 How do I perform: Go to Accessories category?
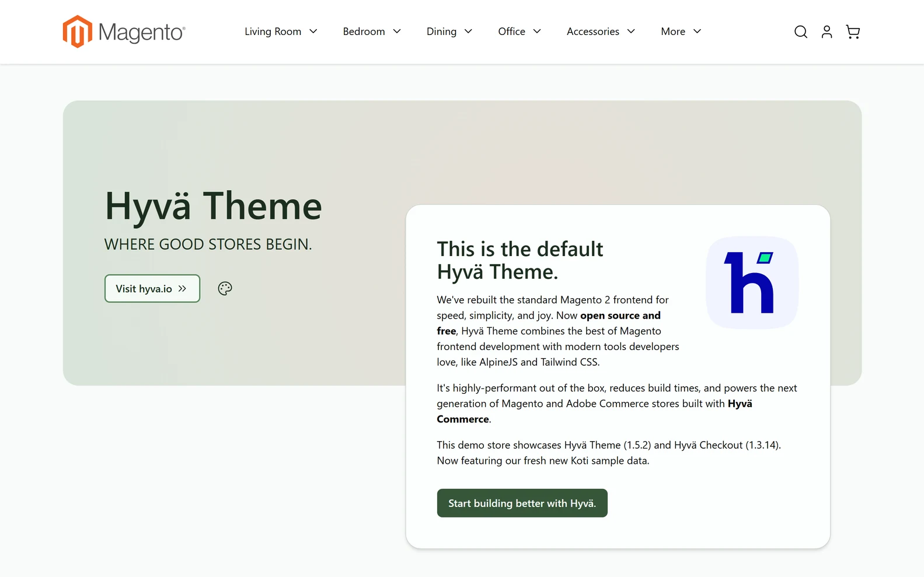click(593, 32)
